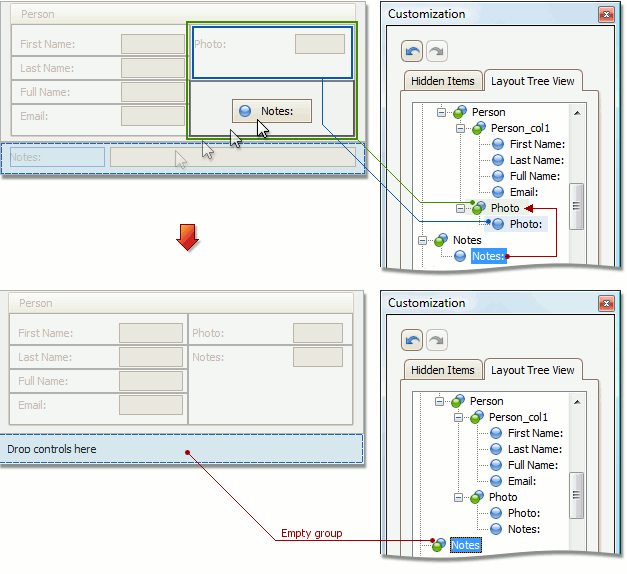The height and width of the screenshot is (574, 627).
Task: Click scrollbar thumb in lower tree view
Action: click(x=576, y=496)
